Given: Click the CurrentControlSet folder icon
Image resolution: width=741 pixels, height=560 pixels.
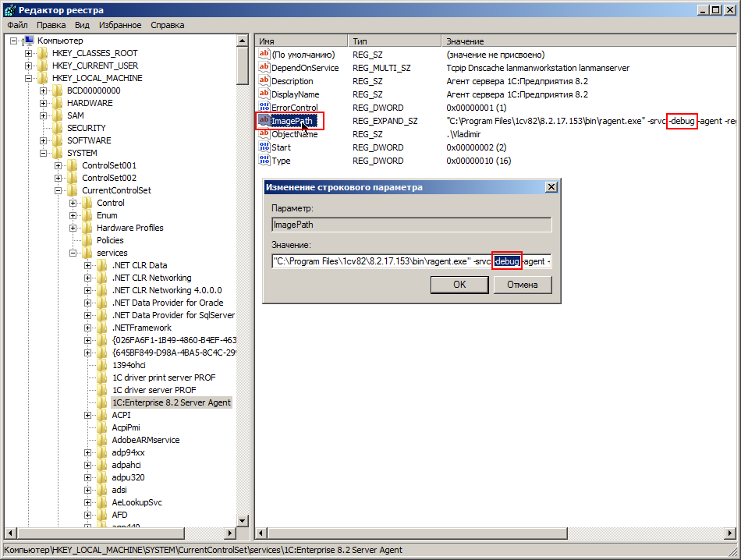Looking at the screenshot, I should pyautogui.click(x=73, y=190).
